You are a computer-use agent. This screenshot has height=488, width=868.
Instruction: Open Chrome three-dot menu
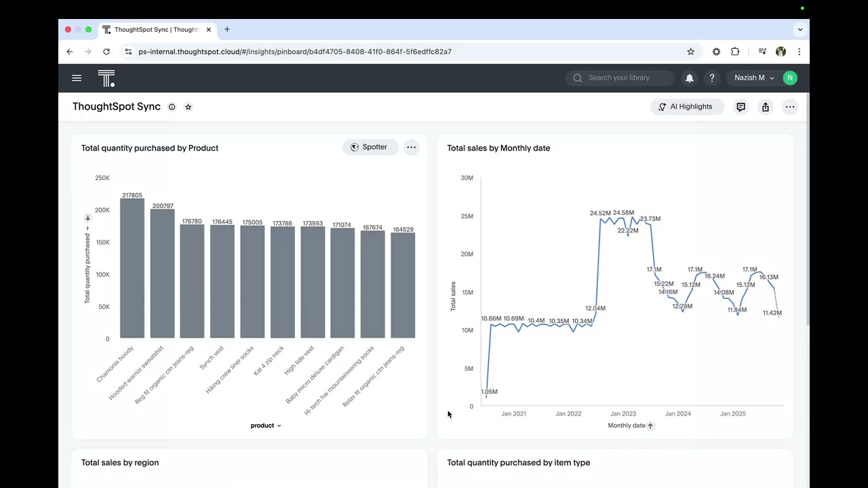[799, 52]
